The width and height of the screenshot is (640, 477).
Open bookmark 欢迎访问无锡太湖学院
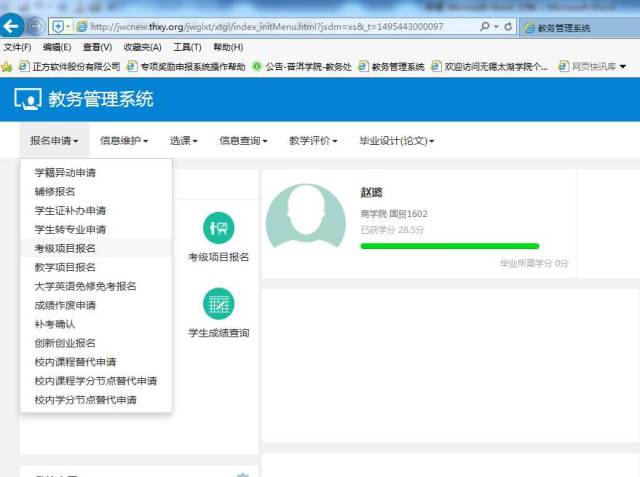pos(489,67)
